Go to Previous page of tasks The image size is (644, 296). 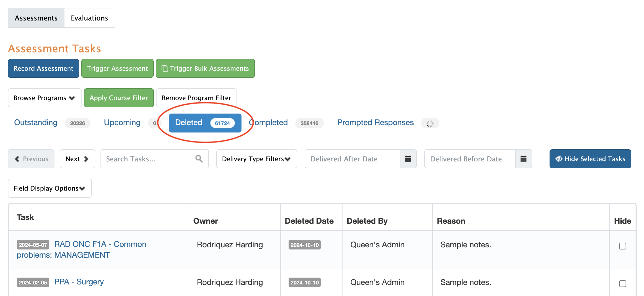click(31, 159)
